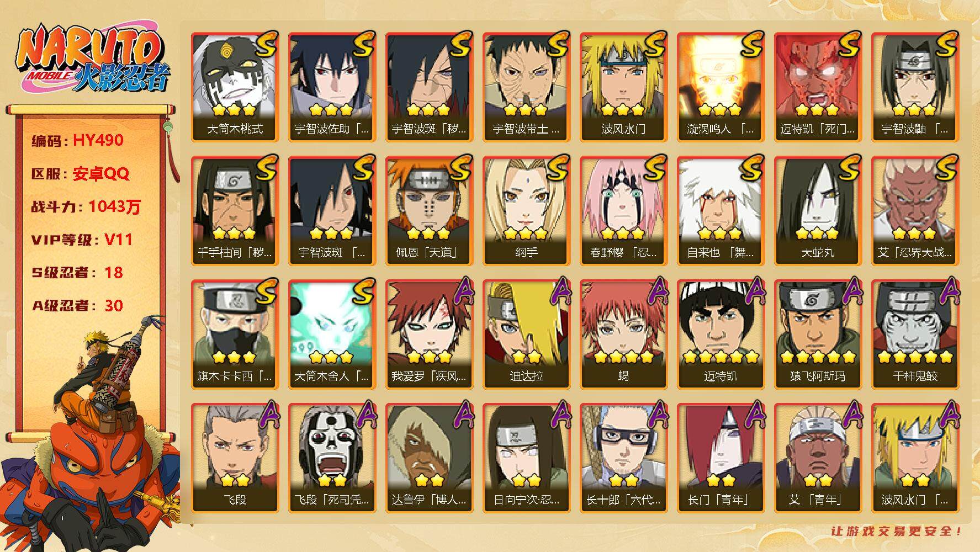
Task: Select the 蝎 character card
Action: click(x=623, y=335)
